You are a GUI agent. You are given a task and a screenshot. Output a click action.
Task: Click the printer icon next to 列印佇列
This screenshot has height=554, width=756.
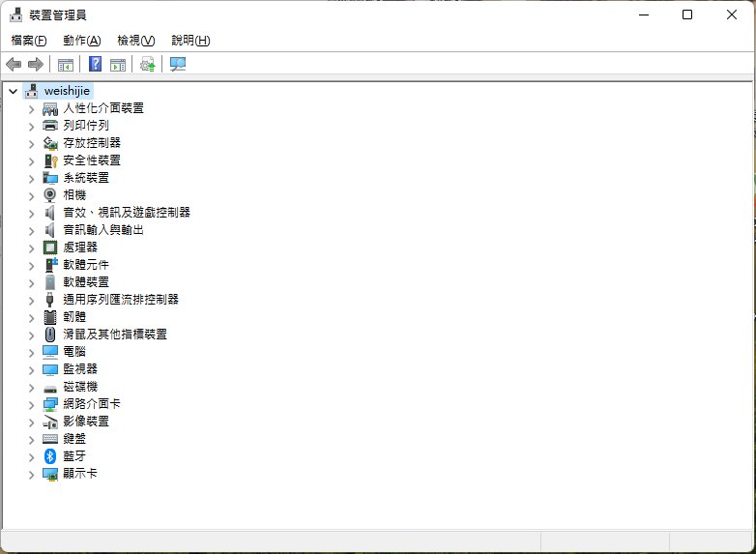[51, 126]
